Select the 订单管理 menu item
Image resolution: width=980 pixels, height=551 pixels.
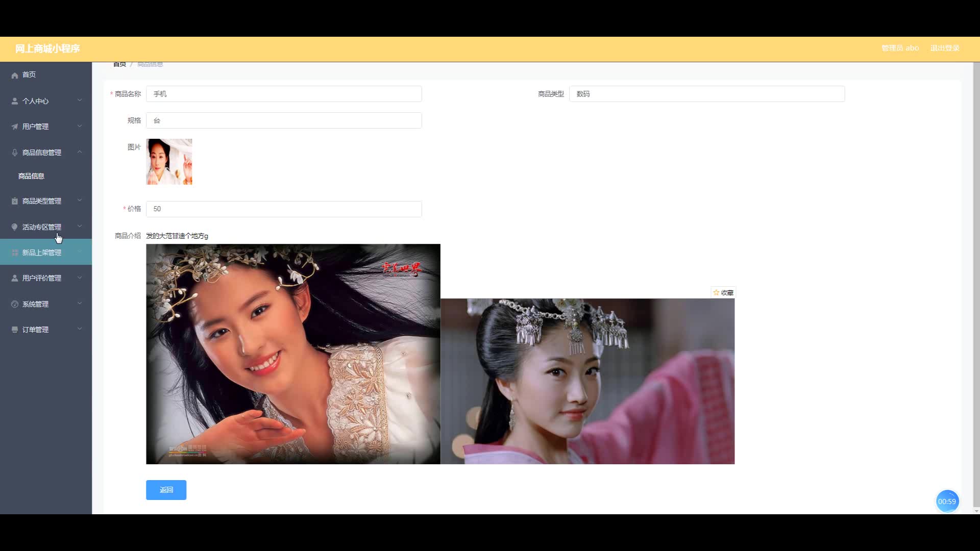[46, 330]
